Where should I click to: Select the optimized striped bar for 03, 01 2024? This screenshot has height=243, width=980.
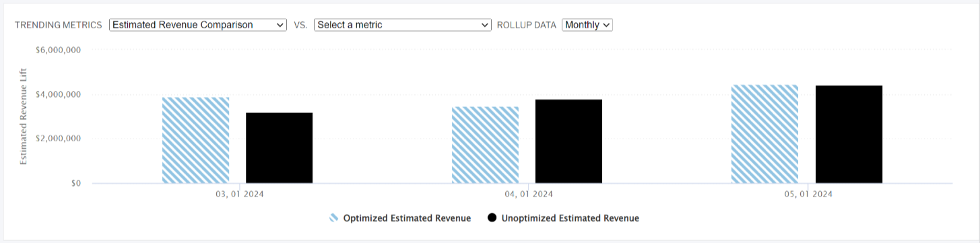pos(195,140)
